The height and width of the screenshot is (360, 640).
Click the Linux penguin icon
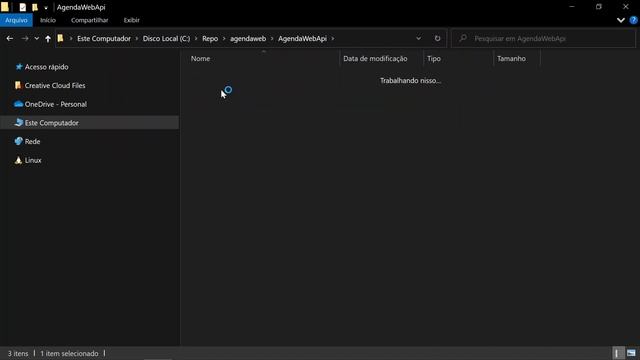(18, 160)
